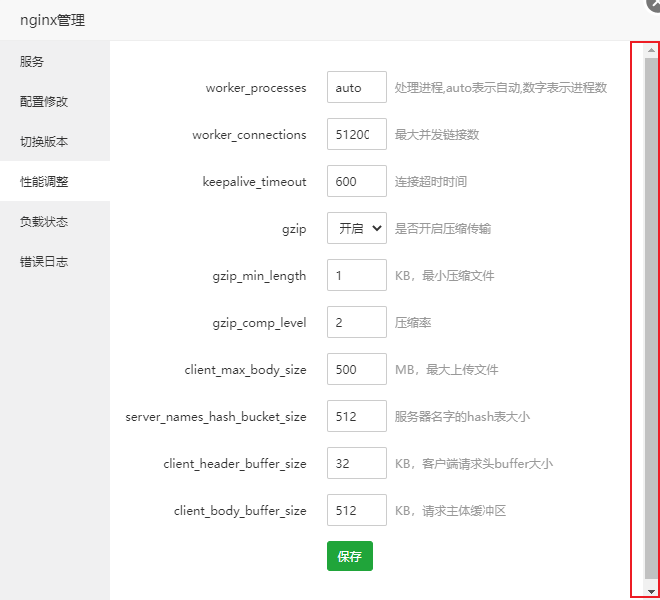This screenshot has width=660, height=600.
Task: Open the 服务 sidebar tab
Action: [x=55, y=61]
